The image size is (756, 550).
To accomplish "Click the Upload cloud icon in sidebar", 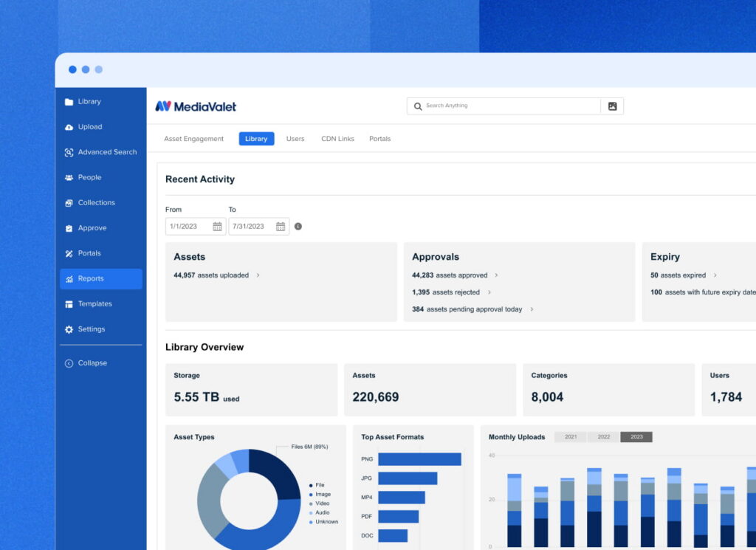I will click(x=69, y=127).
